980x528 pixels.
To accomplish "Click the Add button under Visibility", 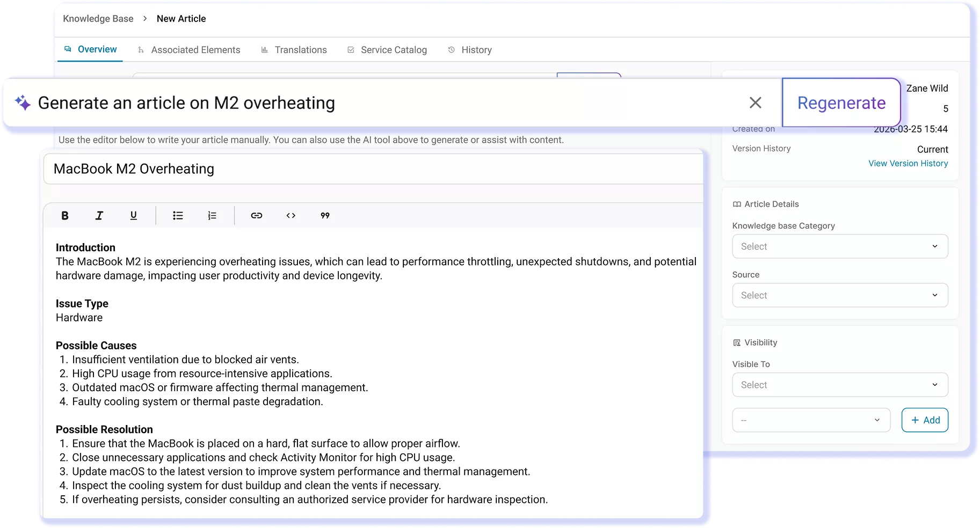I will pyautogui.click(x=925, y=420).
